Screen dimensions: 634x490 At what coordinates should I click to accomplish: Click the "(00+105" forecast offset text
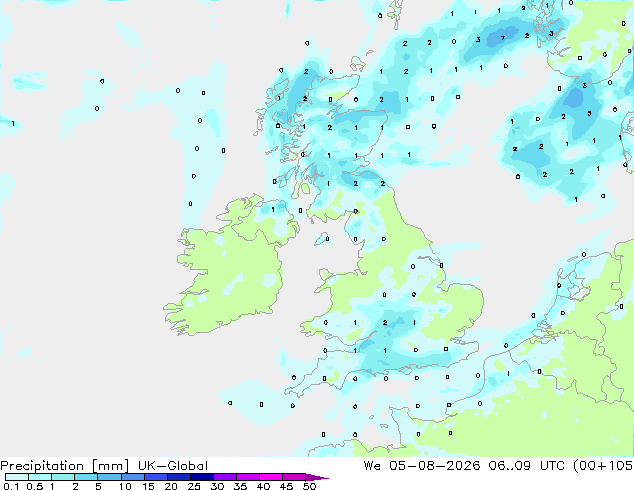tap(603, 466)
